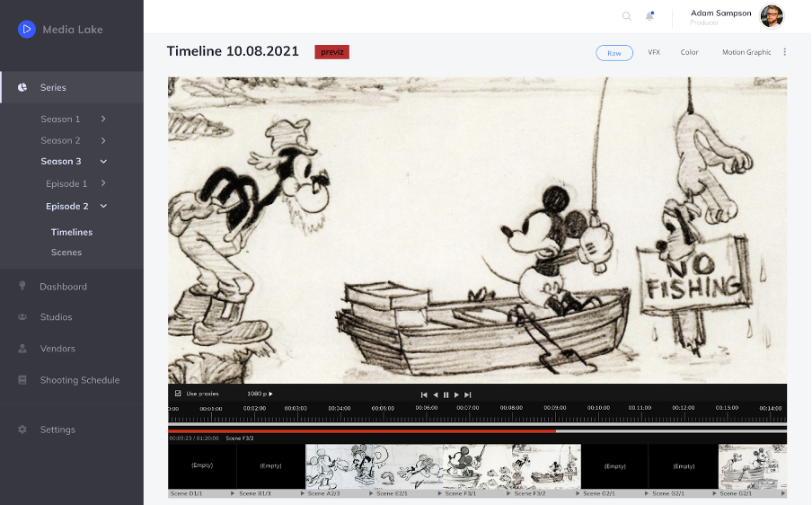
Task: Open the Scene A2/3 arrow menu
Action: coord(371,493)
